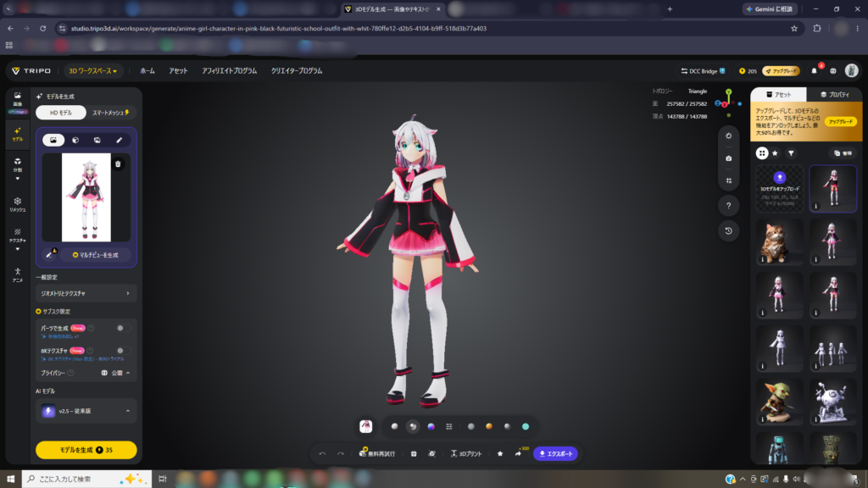Click the gift box icon in bottom toolbar
The height and width of the screenshot is (488, 868).
[x=414, y=454]
